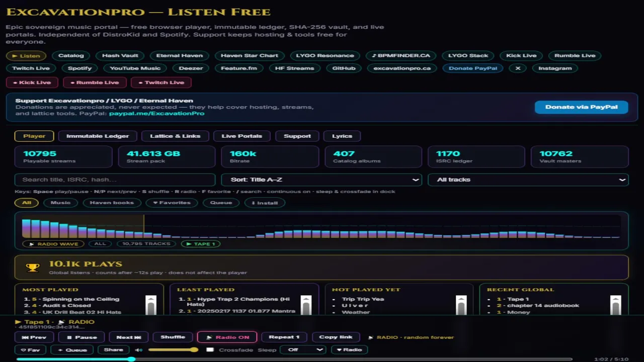
Task: Open the Sort: Title A–Z dropdown
Action: coord(321,179)
